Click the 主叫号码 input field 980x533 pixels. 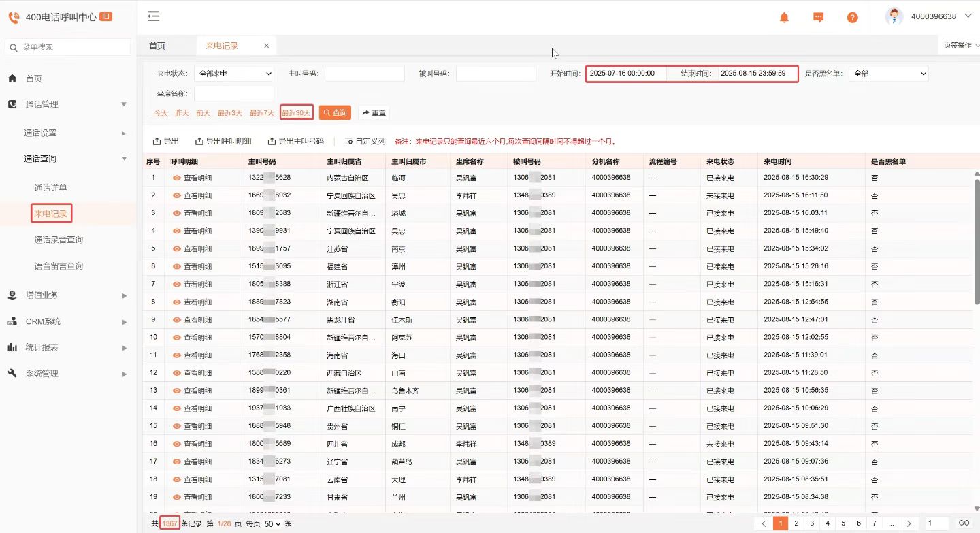pos(364,74)
